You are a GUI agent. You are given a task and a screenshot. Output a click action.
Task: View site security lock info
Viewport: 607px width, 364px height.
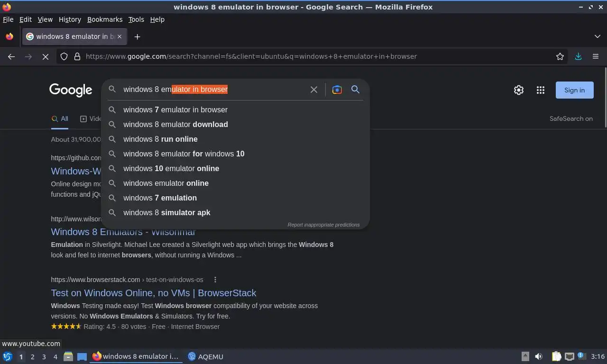pyautogui.click(x=77, y=56)
